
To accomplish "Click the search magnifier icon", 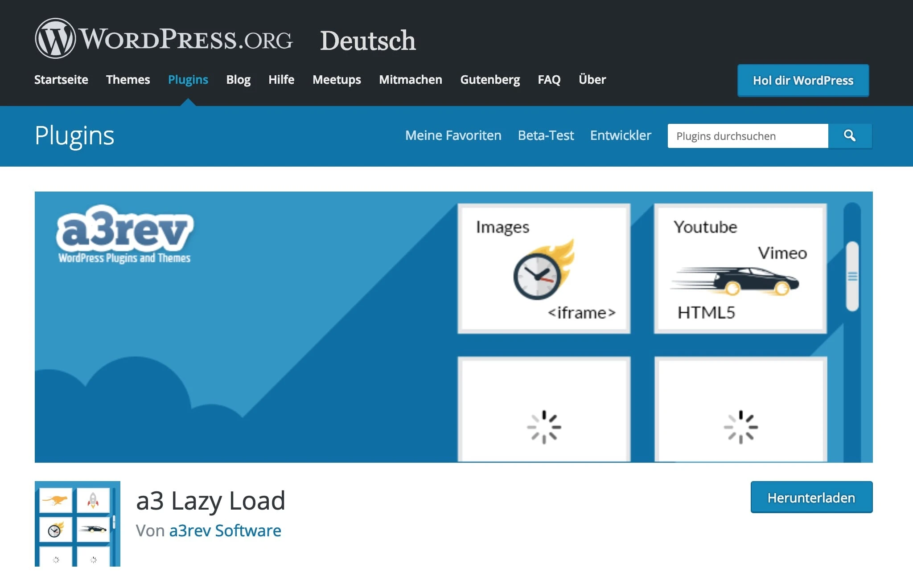I will pyautogui.click(x=850, y=136).
